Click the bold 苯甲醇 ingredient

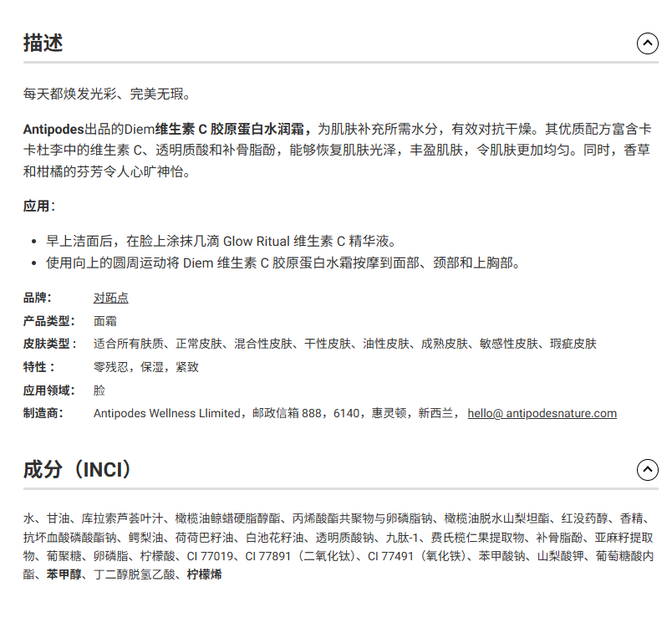(x=64, y=575)
